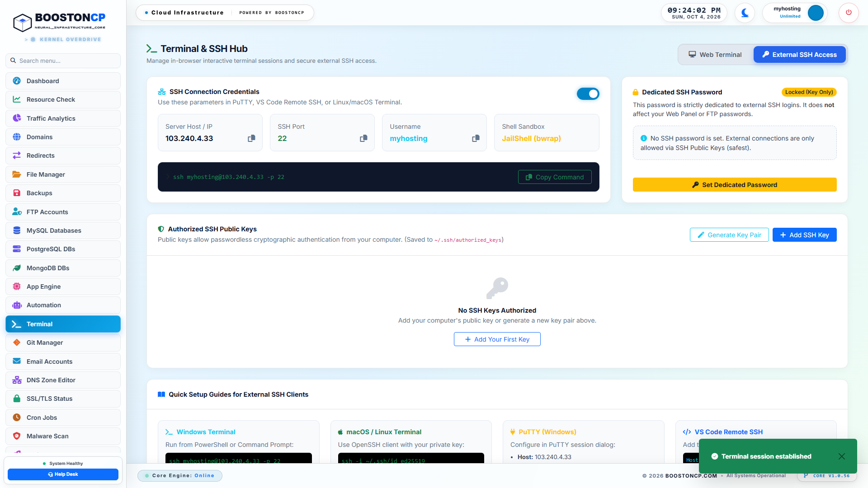The image size is (868, 488).
Task: Open Dashboard from the sidebar
Action: tap(63, 81)
